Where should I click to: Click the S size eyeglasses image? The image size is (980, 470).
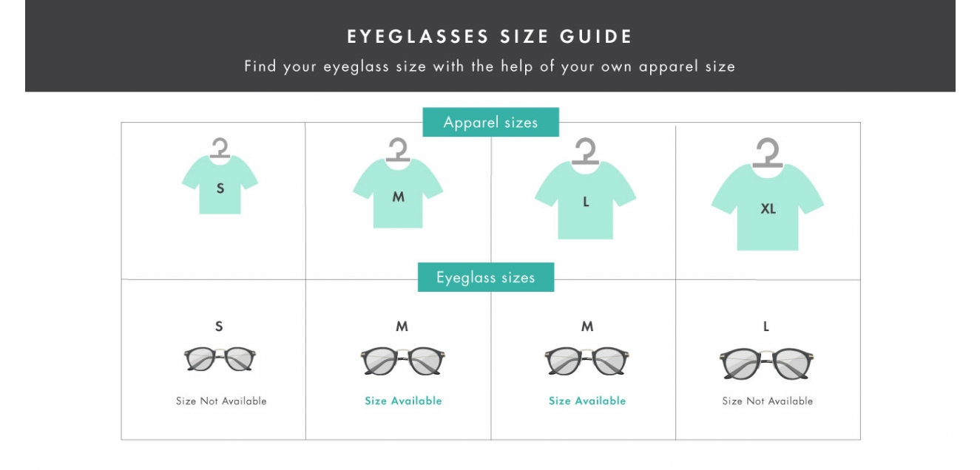[219, 359]
